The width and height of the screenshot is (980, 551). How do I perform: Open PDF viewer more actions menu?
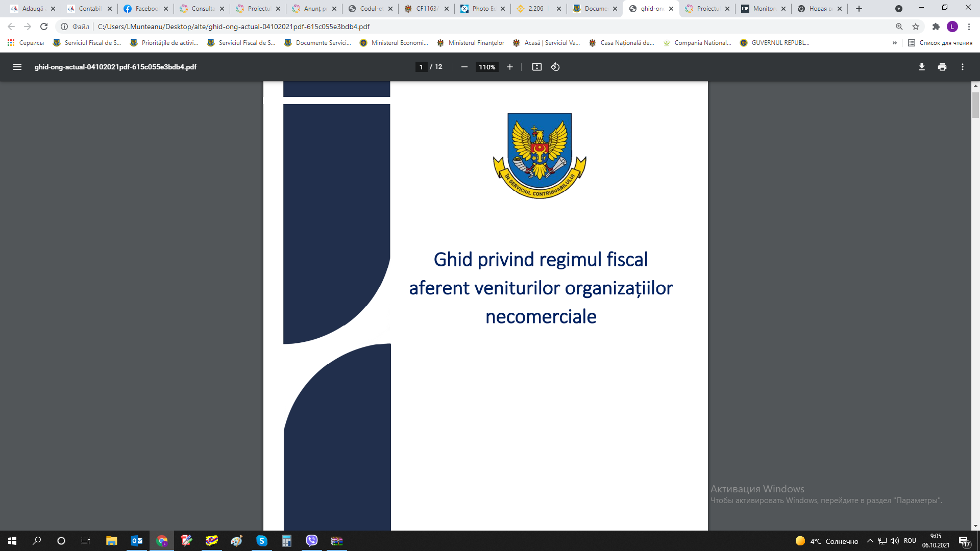[963, 67]
